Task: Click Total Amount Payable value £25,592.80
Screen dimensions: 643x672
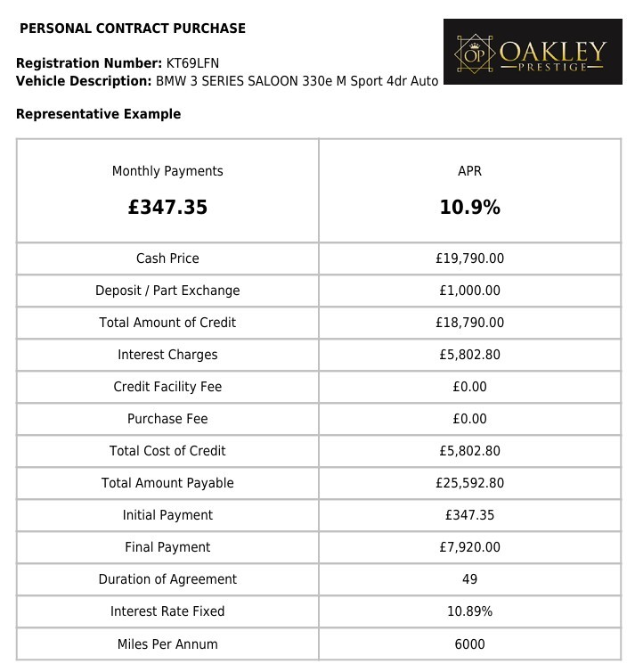Action: [x=469, y=483]
